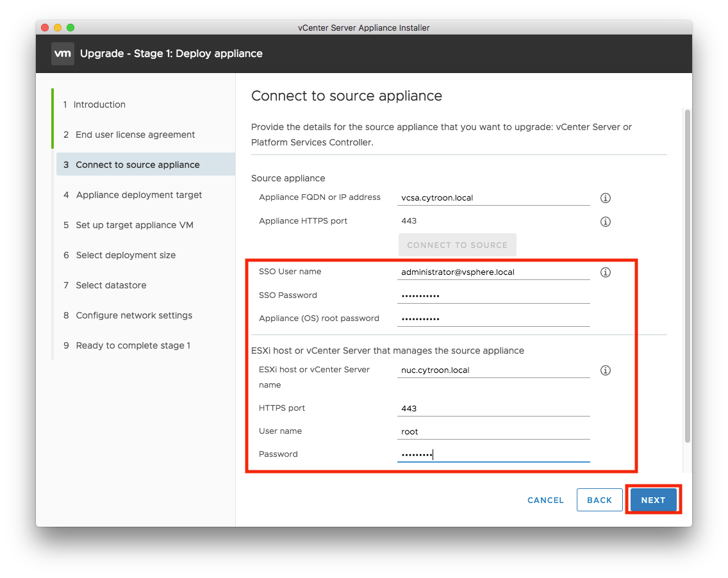Click the CONNECT TO SOURCE button
Image resolution: width=728 pixels, height=578 pixels.
(457, 245)
